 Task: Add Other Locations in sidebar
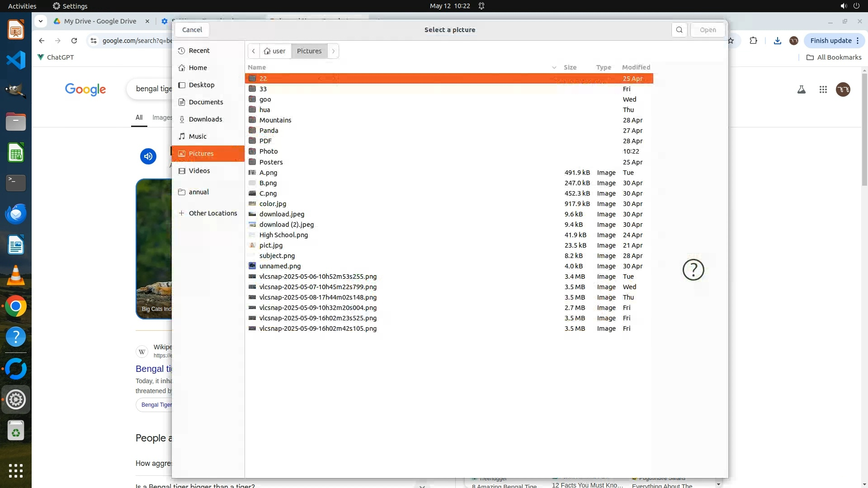pyautogui.click(x=212, y=213)
